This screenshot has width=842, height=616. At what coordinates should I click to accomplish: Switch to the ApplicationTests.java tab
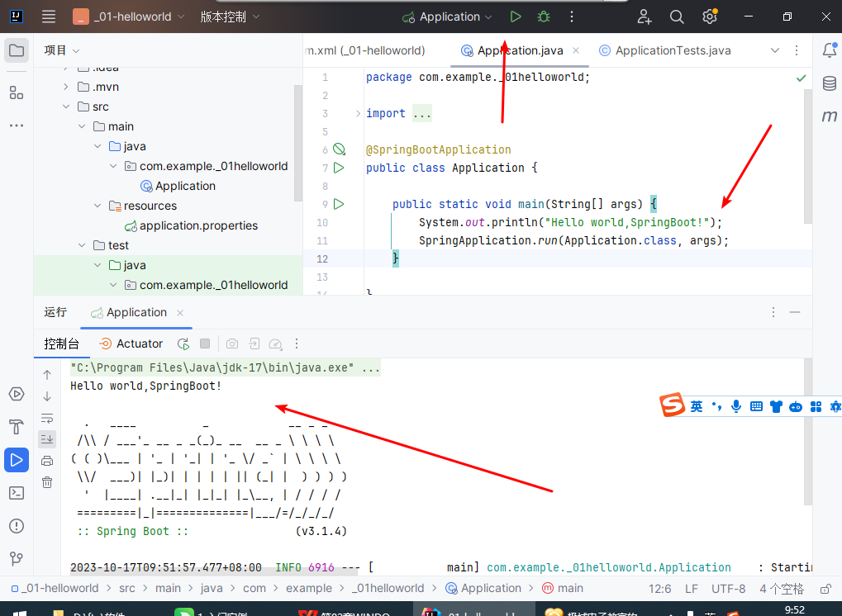(665, 50)
